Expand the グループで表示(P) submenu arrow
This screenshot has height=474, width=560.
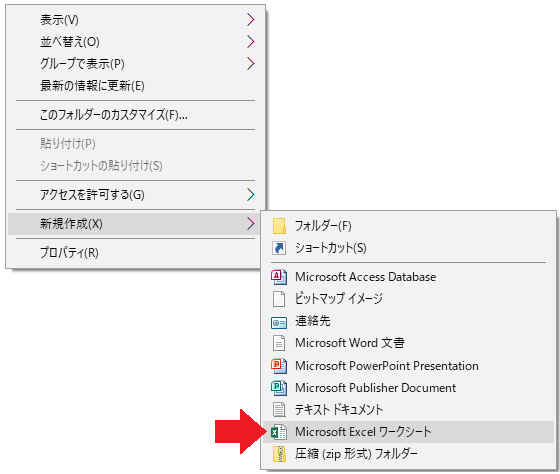[251, 64]
